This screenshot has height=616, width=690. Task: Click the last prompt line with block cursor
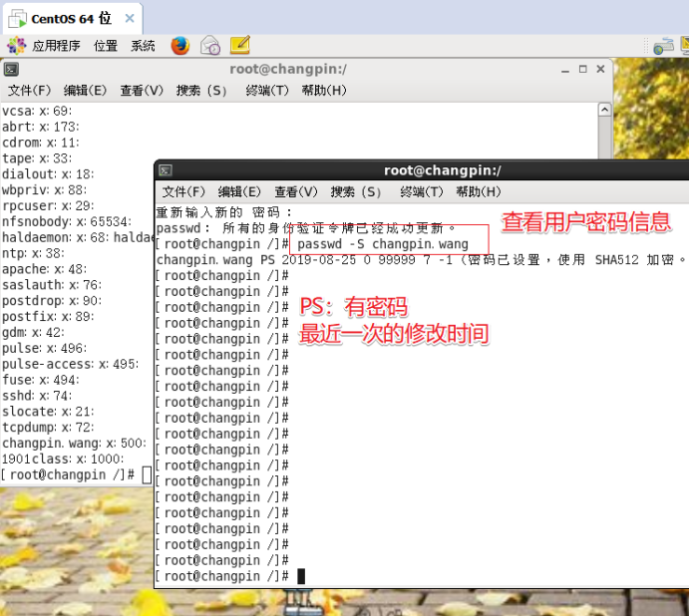[230, 576]
